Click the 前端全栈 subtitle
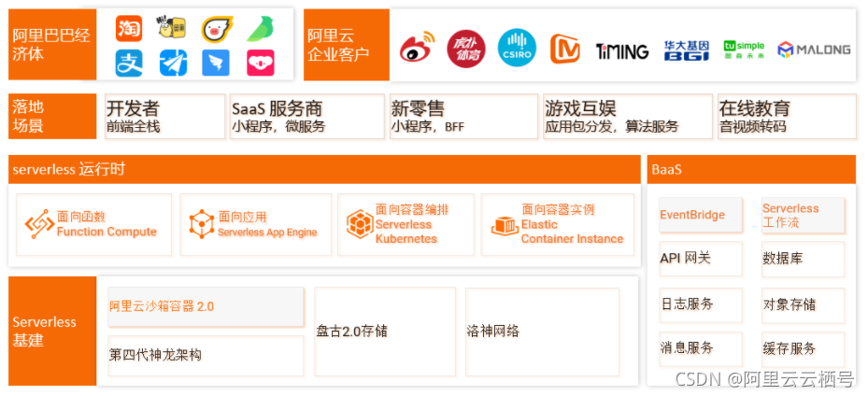This screenshot has width=868, height=396. click(133, 127)
